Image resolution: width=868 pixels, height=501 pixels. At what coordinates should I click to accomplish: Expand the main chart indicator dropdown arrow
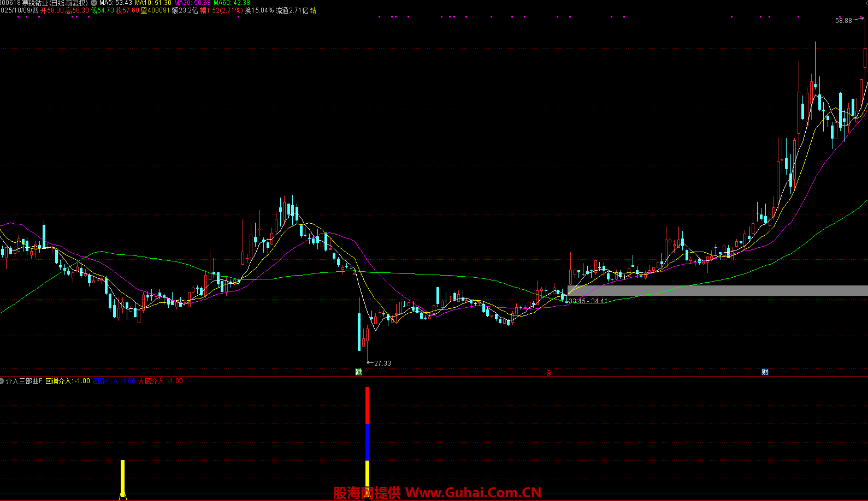pyautogui.click(x=94, y=3)
